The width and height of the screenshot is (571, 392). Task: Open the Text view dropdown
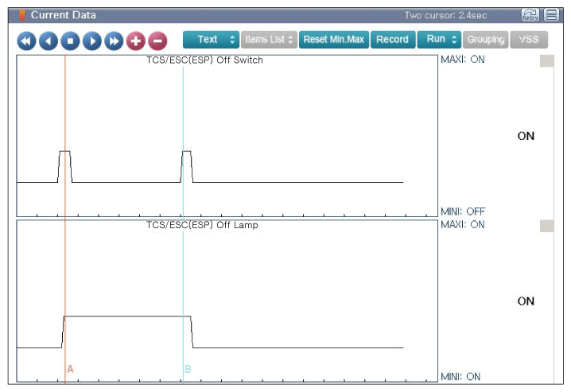click(x=212, y=39)
